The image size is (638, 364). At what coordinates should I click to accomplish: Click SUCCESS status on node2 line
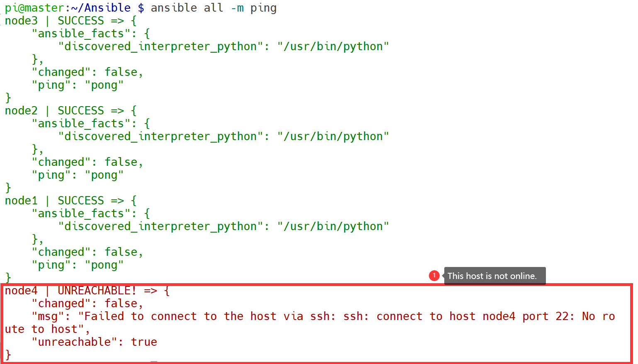(x=81, y=111)
